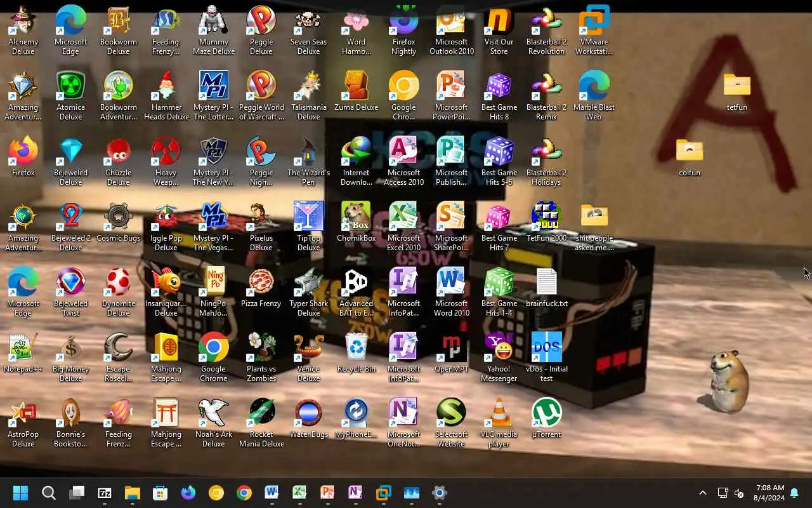Open Bejeweled 2 Deluxe shortcut
This screenshot has height=508, width=812.
coord(70,227)
